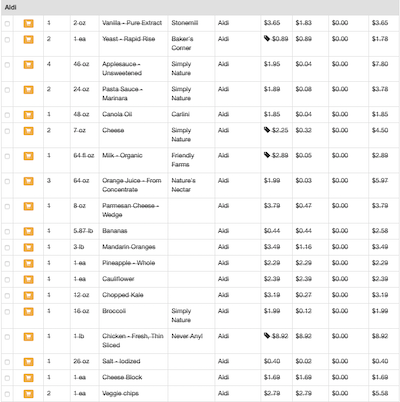
Task: Click the cart icon for Cheese Block
Action: pyautogui.click(x=29, y=378)
